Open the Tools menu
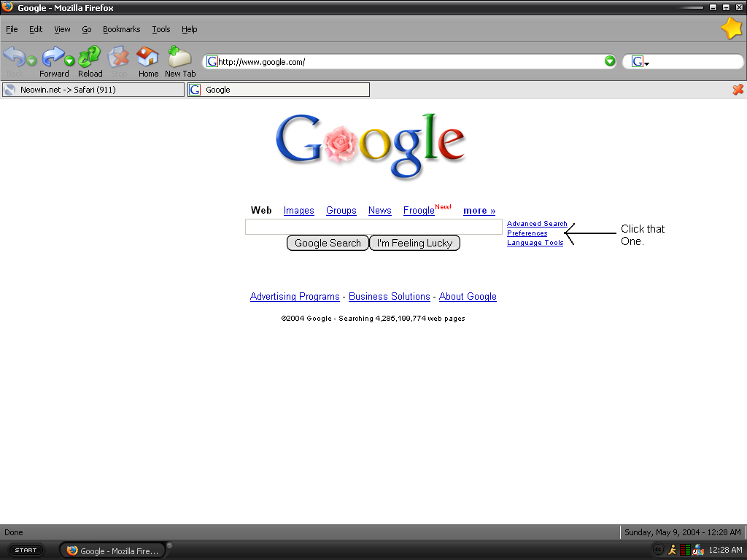Viewport: 747px width, 560px height. (161, 29)
